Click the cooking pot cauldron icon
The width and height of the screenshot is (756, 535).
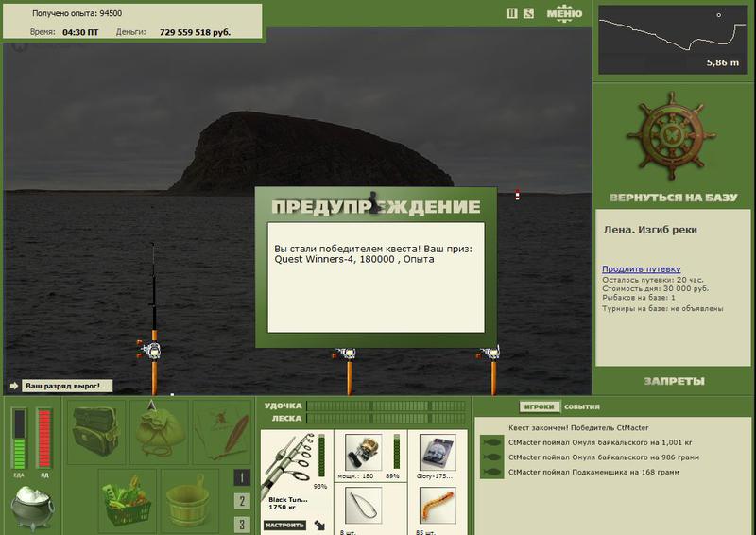[x=33, y=507]
